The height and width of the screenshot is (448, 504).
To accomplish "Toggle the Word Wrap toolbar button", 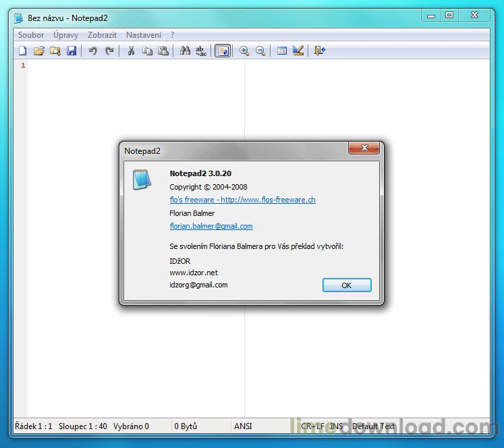I will 223,51.
